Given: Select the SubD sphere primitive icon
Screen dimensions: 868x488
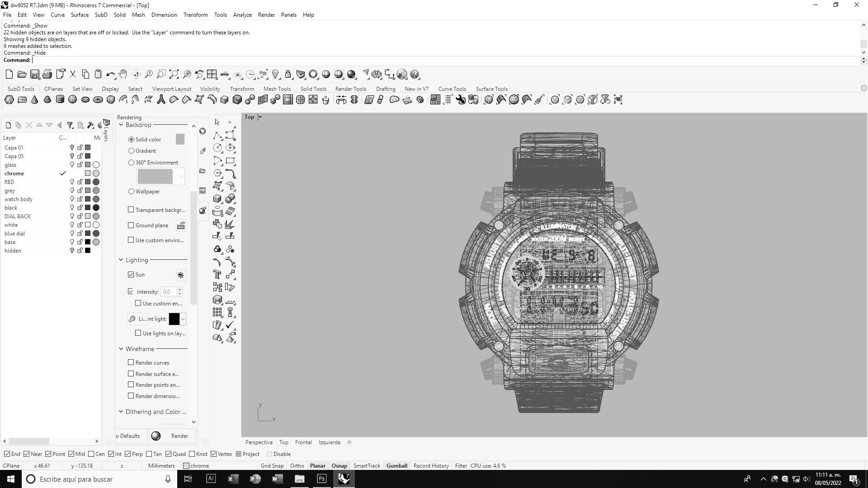Looking at the screenshot, I should [72, 100].
